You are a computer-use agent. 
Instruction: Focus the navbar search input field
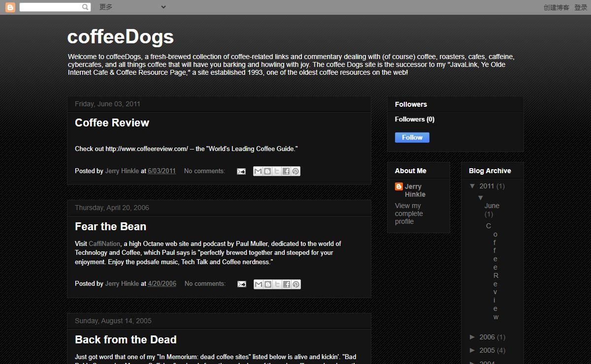click(50, 7)
